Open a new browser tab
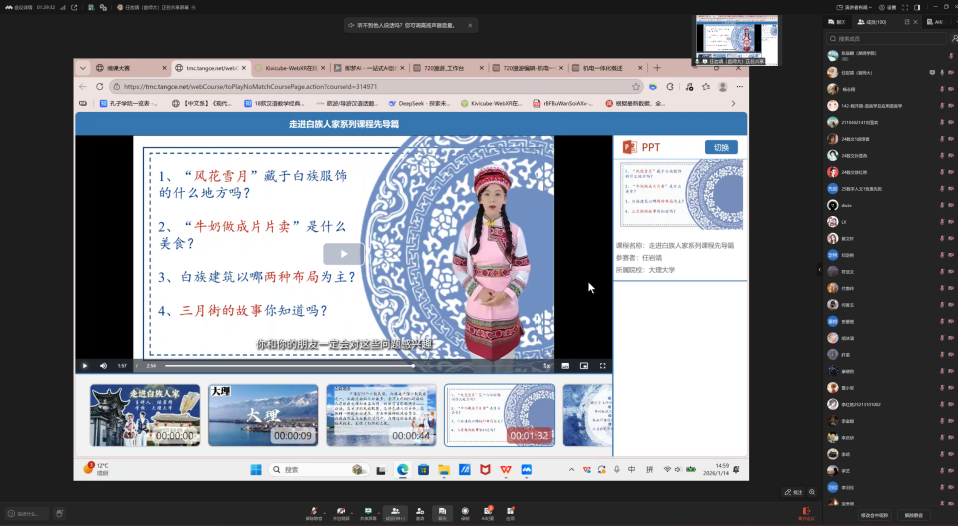This screenshot has width=958, height=526. [x=657, y=68]
